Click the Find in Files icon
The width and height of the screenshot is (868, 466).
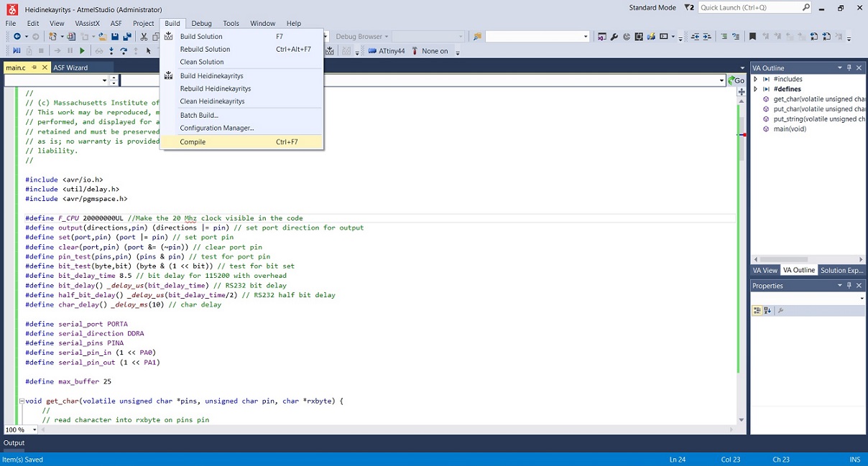(477, 37)
